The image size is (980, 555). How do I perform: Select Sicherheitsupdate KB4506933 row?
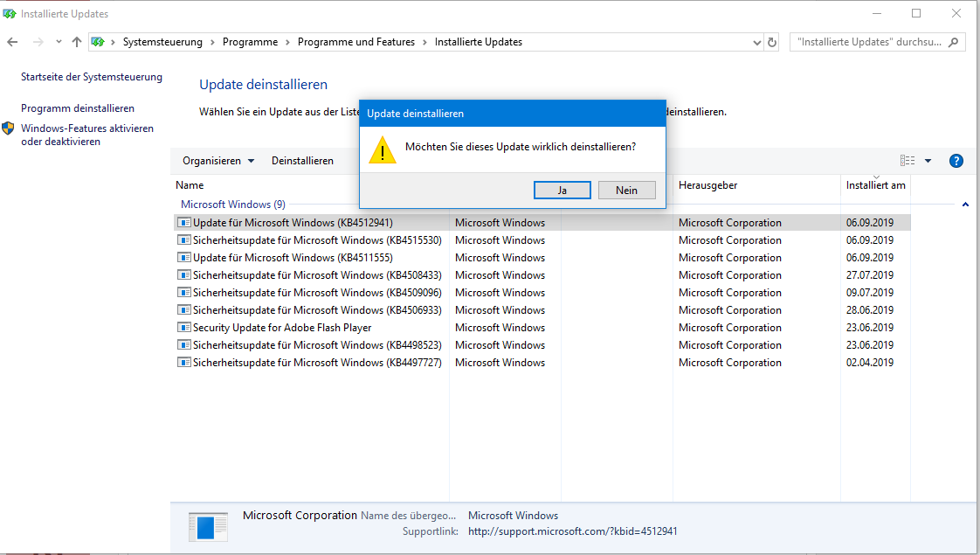[542, 310]
